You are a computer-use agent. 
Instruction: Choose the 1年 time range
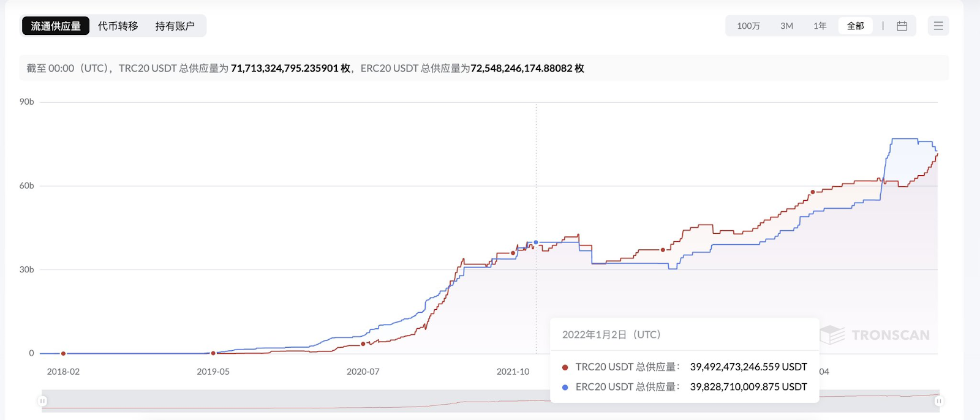point(820,26)
